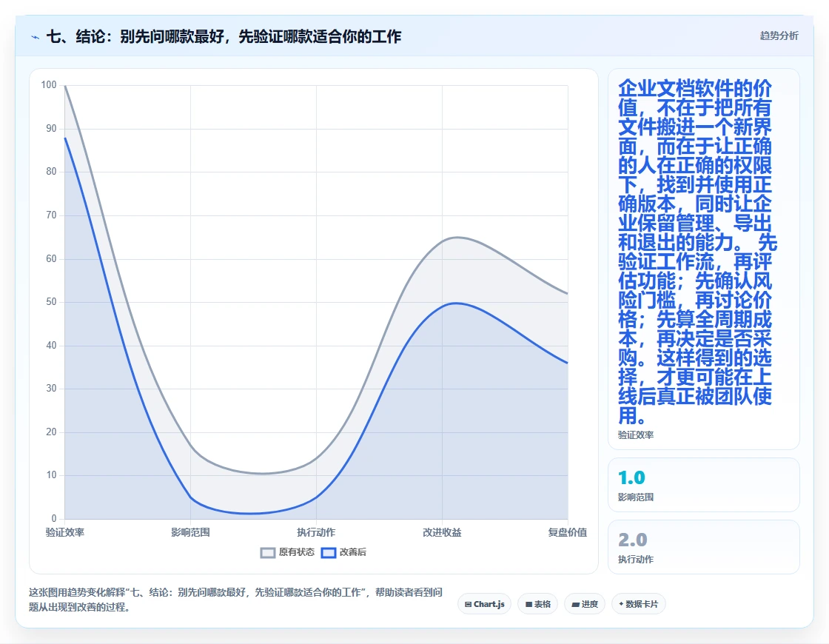Viewport: 829px width, 644px height.
Task: Click the icon inside the 表格 chip
Action: click(528, 604)
